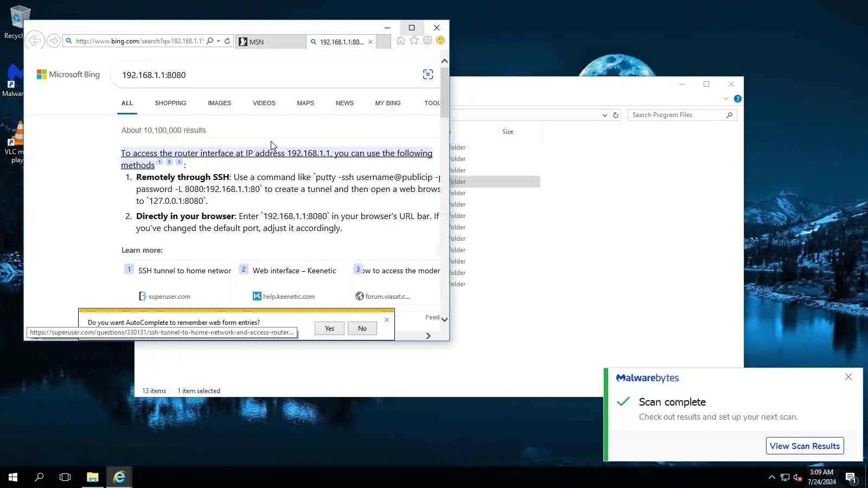Image resolution: width=868 pixels, height=488 pixels.
Task: Open the MAPS tab on Bing
Action: click(x=305, y=103)
